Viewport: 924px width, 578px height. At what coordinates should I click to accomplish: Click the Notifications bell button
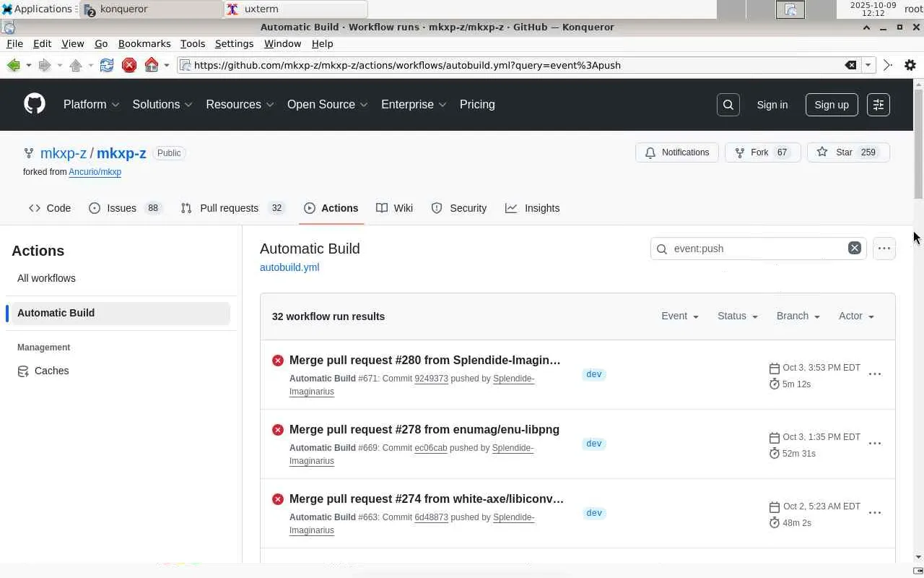pos(676,152)
